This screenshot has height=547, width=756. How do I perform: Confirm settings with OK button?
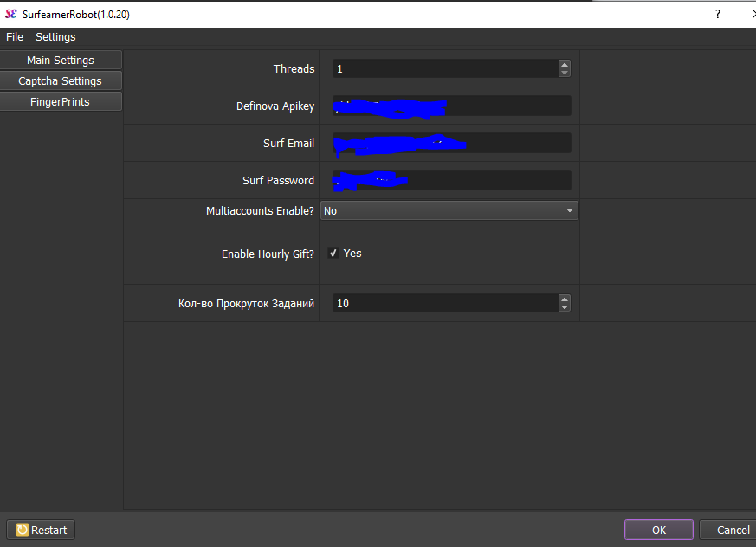pos(659,531)
